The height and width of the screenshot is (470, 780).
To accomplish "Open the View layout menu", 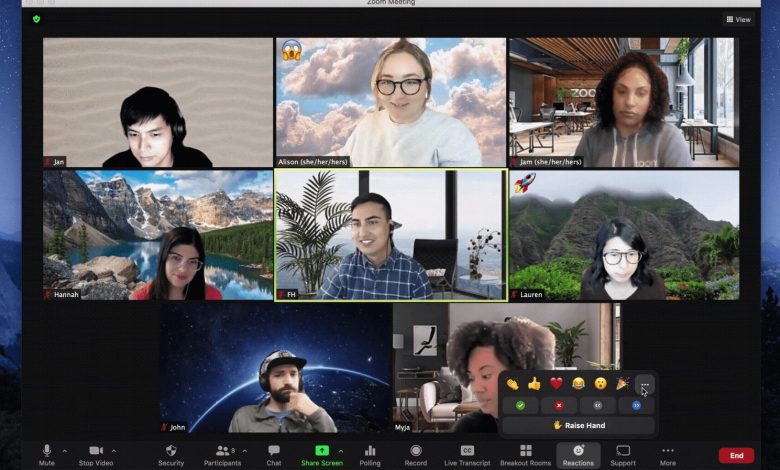I will [x=739, y=19].
